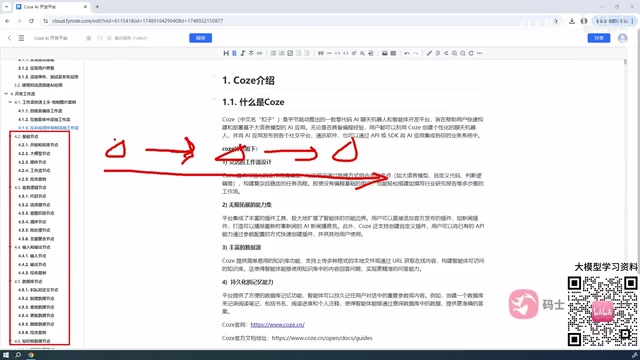Insert a task checkbox list from toolbar
Viewport: 640px width, 360px height.
pos(290,53)
